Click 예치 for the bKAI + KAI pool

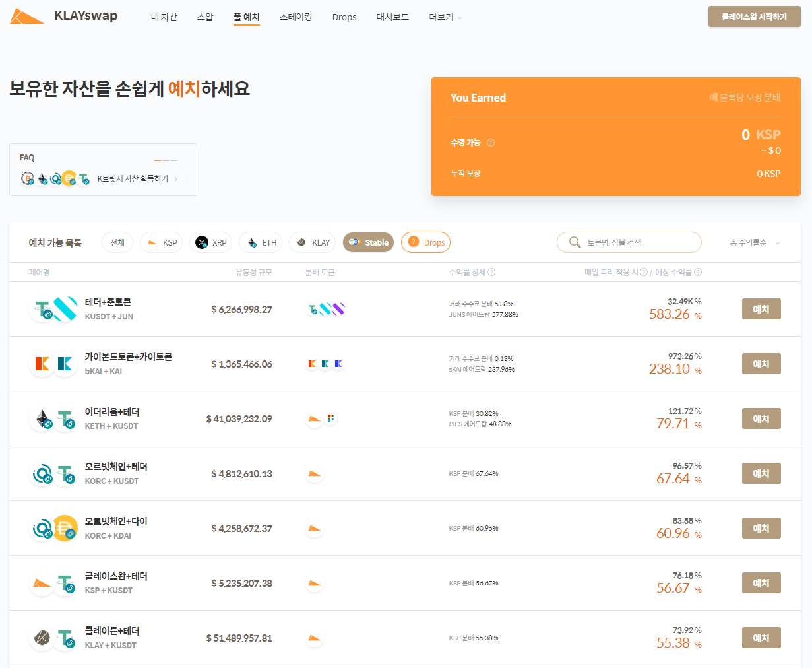(x=761, y=364)
